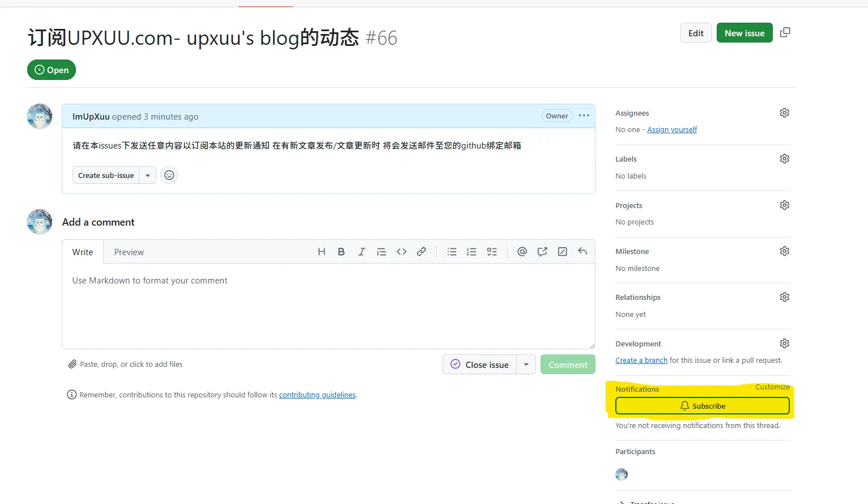Open ImUpXuu's profile link
The width and height of the screenshot is (868, 504).
[x=91, y=117]
